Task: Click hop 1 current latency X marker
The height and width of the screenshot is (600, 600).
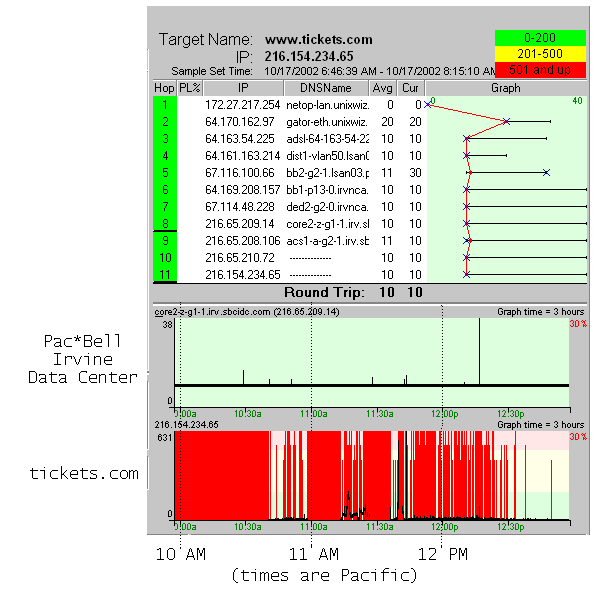Action: [427, 104]
